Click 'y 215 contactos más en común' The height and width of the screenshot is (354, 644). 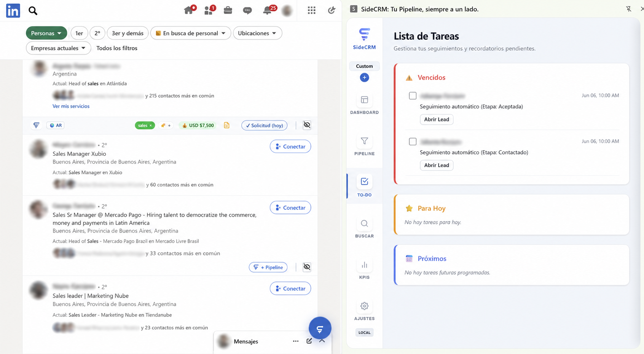pos(180,96)
